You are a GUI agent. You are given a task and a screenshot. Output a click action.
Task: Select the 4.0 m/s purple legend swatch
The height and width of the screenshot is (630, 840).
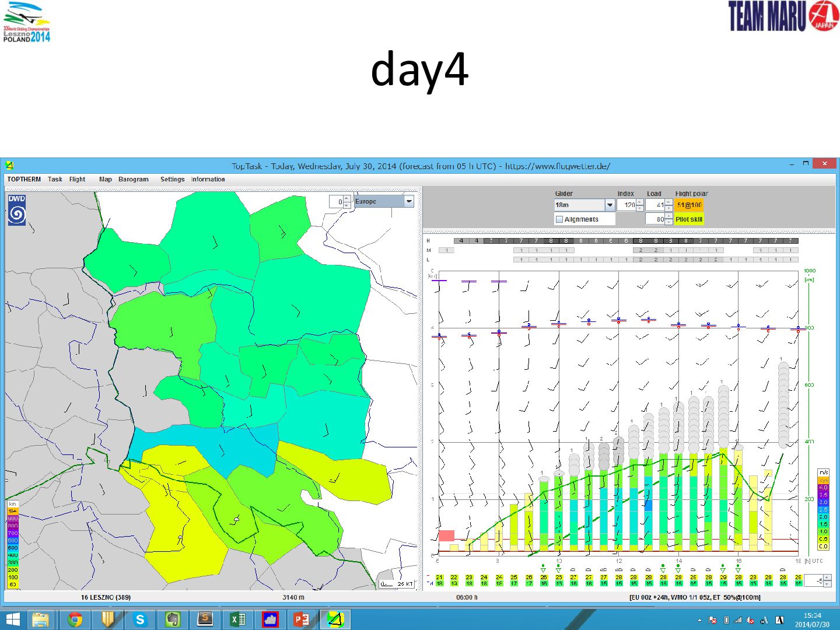pyautogui.click(x=823, y=488)
